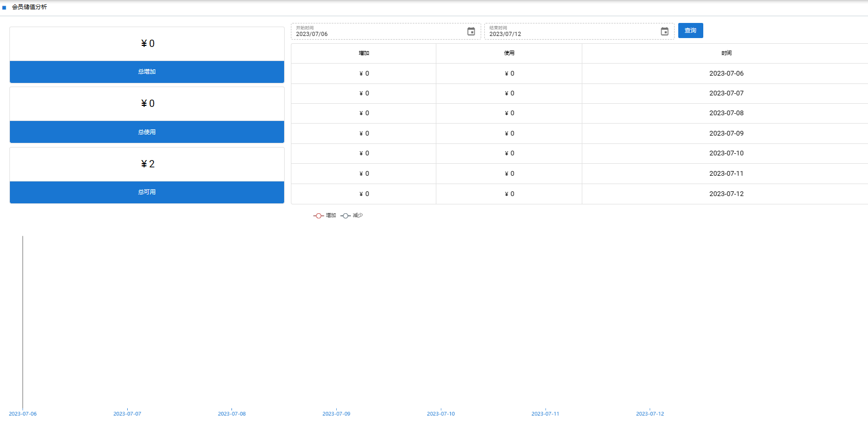Select the 时间 column header
868x426 pixels.
726,53
